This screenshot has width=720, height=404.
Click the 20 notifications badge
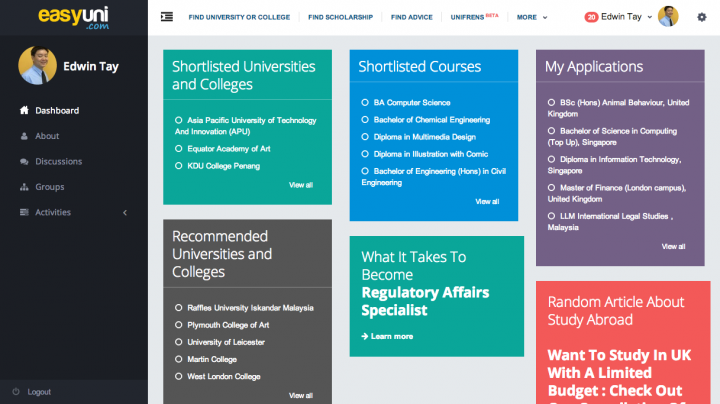click(591, 17)
